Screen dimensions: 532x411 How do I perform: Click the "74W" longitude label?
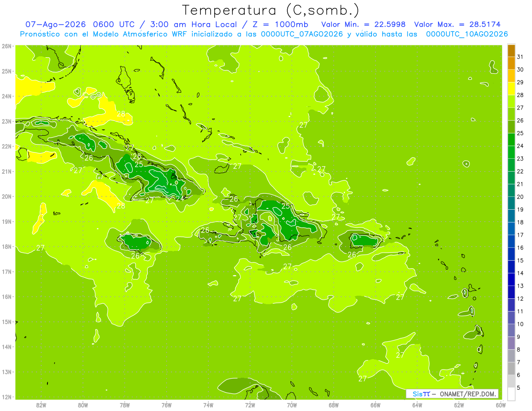click(208, 405)
